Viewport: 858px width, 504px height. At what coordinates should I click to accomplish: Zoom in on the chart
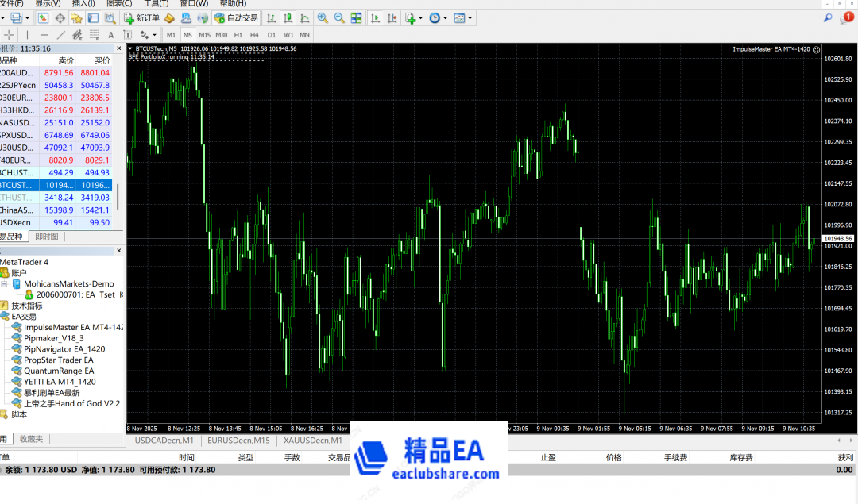point(323,17)
